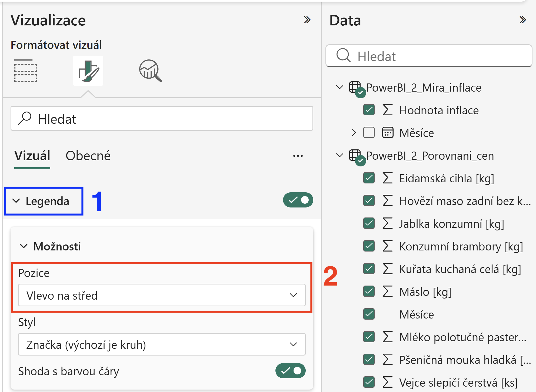Click the magnifier icon in Data search
This screenshot has height=392, width=536.
point(344,56)
